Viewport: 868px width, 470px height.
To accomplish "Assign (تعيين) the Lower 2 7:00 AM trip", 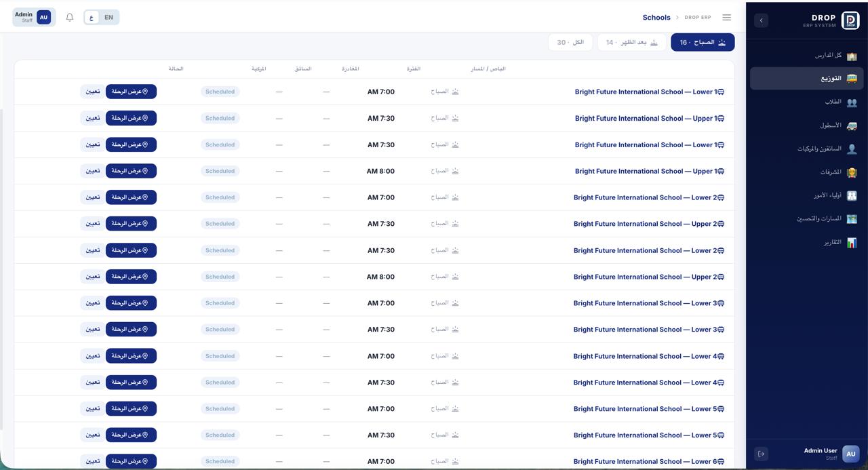I will coord(93,197).
